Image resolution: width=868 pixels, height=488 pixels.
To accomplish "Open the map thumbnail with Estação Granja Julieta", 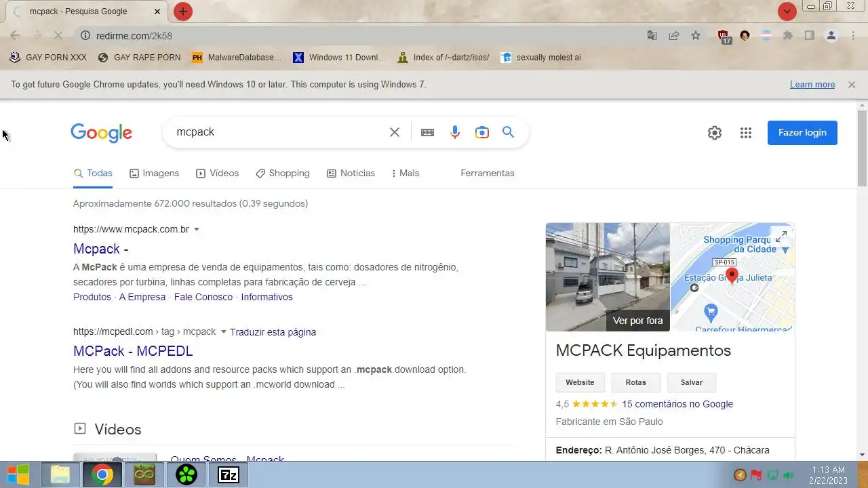I will tap(733, 277).
